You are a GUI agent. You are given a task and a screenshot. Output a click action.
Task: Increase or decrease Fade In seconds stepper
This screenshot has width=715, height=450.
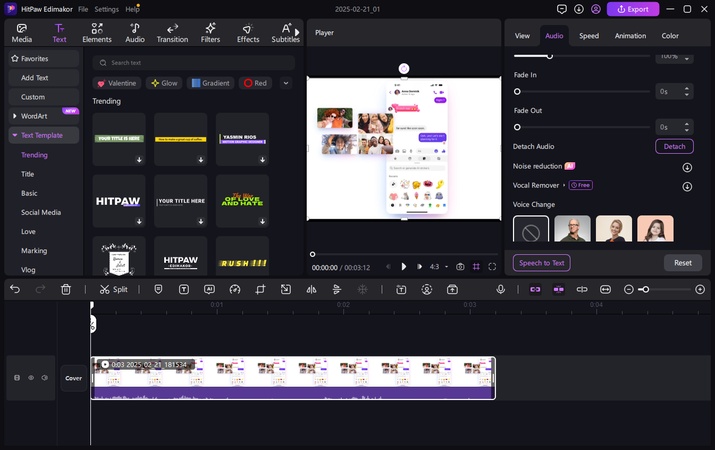click(x=687, y=91)
